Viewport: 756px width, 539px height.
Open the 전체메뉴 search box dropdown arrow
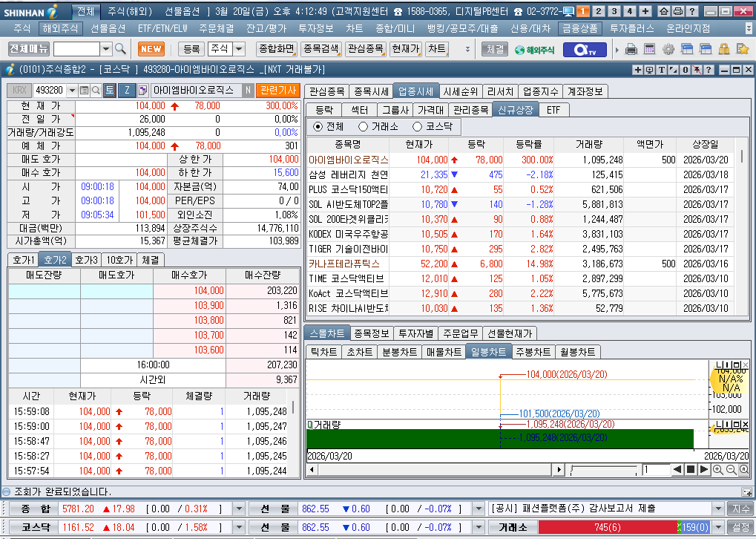106,49
